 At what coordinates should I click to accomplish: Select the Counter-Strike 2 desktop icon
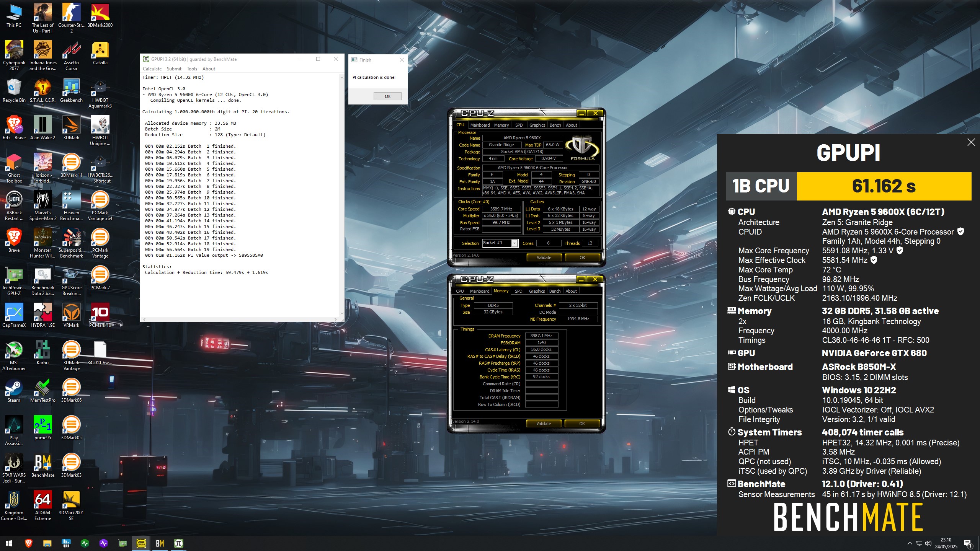(71, 18)
